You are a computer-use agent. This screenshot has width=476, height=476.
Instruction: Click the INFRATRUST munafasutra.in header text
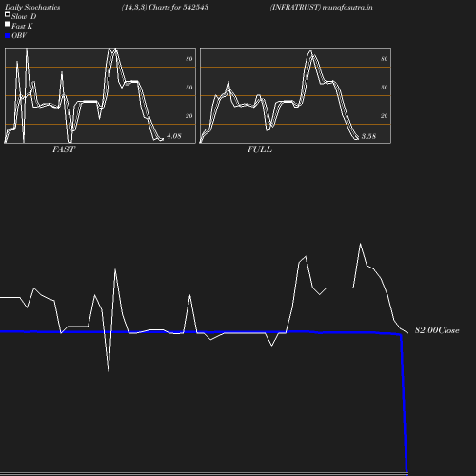(321, 7)
